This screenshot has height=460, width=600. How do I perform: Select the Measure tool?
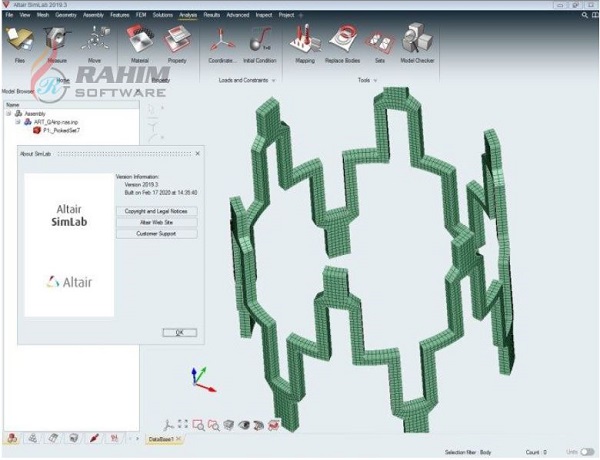click(57, 44)
